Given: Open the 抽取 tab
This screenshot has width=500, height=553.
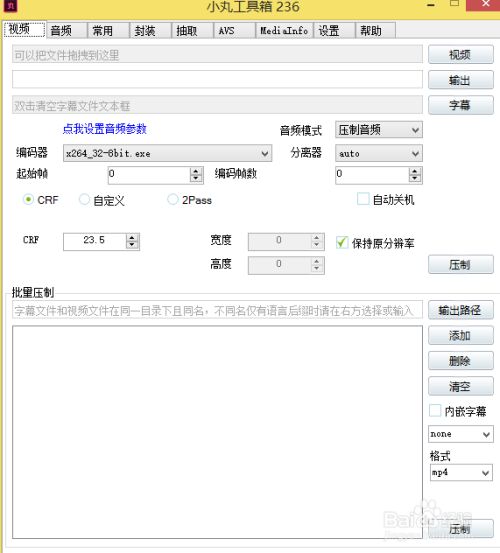Looking at the screenshot, I should click(192, 31).
